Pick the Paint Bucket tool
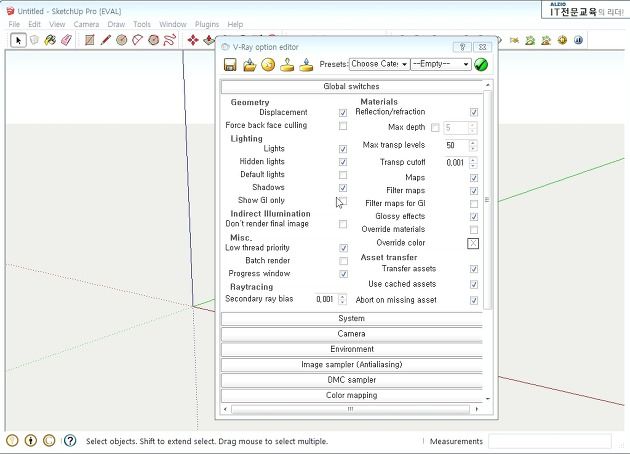630x454 pixels. point(50,40)
